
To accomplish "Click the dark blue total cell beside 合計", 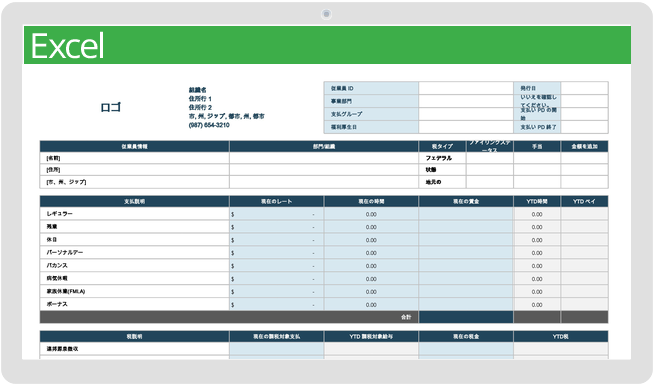I will (x=466, y=317).
